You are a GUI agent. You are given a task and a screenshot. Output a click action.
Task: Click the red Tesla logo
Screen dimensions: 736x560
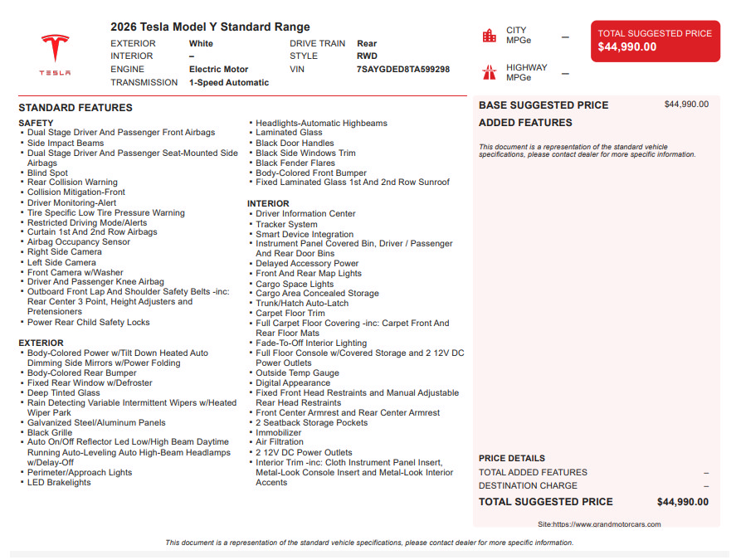pyautogui.click(x=55, y=55)
